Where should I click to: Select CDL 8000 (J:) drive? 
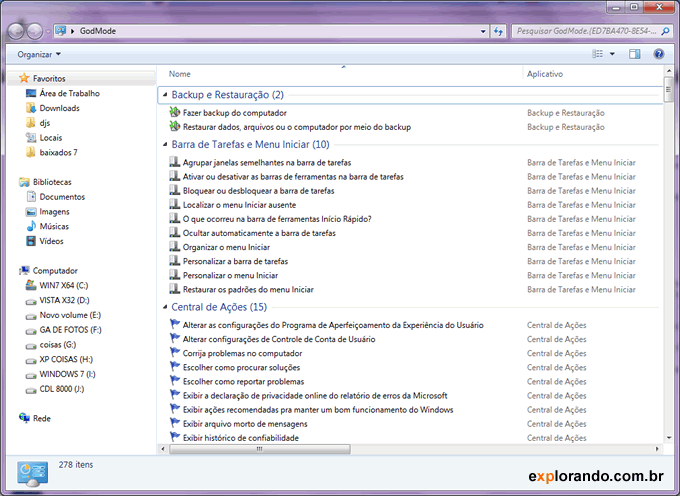point(62,389)
